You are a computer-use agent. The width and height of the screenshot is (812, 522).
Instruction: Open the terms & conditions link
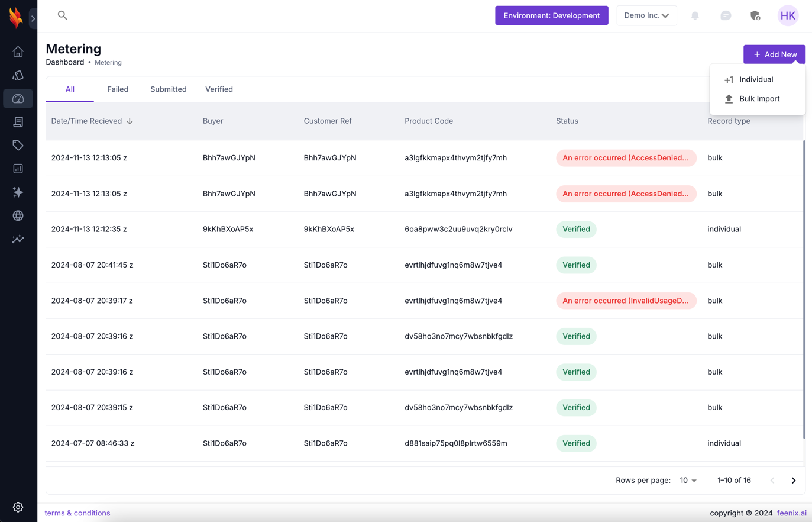pos(77,513)
